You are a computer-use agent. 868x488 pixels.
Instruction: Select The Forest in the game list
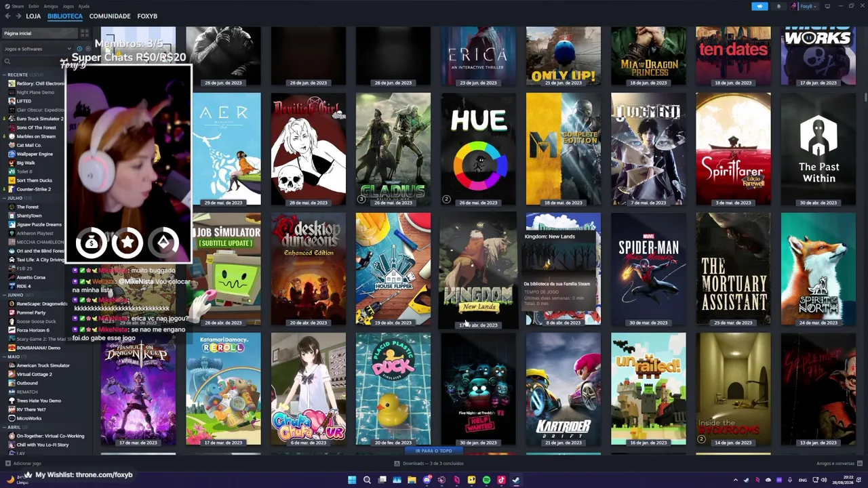(x=27, y=207)
